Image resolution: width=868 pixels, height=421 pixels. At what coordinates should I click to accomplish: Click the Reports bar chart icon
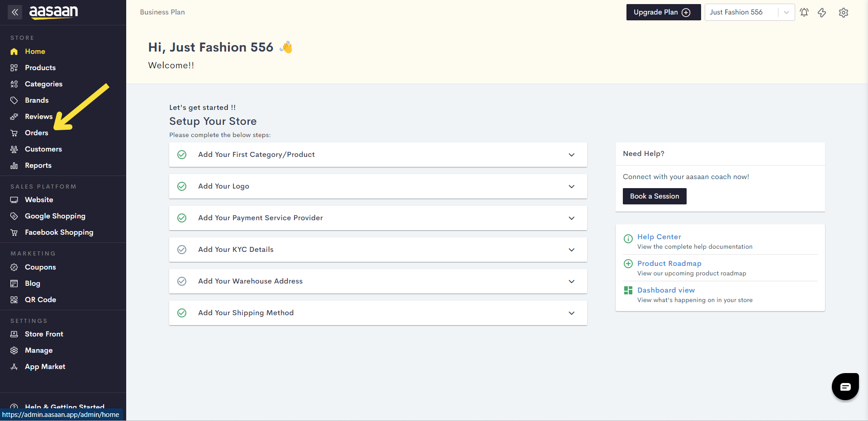(x=14, y=166)
